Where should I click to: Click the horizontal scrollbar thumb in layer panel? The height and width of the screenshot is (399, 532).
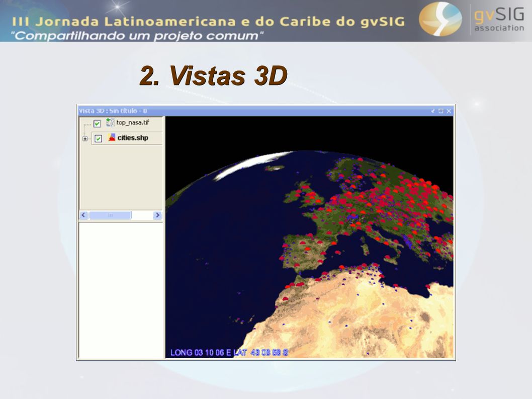(x=110, y=215)
